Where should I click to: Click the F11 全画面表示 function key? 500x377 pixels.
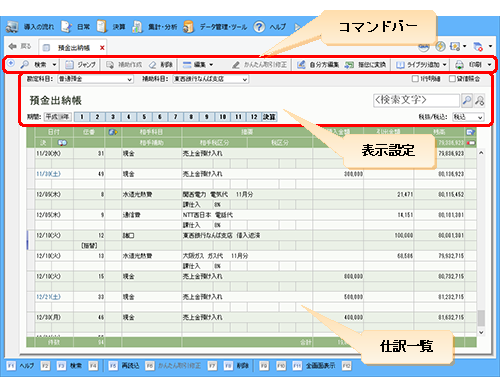(x=314, y=366)
